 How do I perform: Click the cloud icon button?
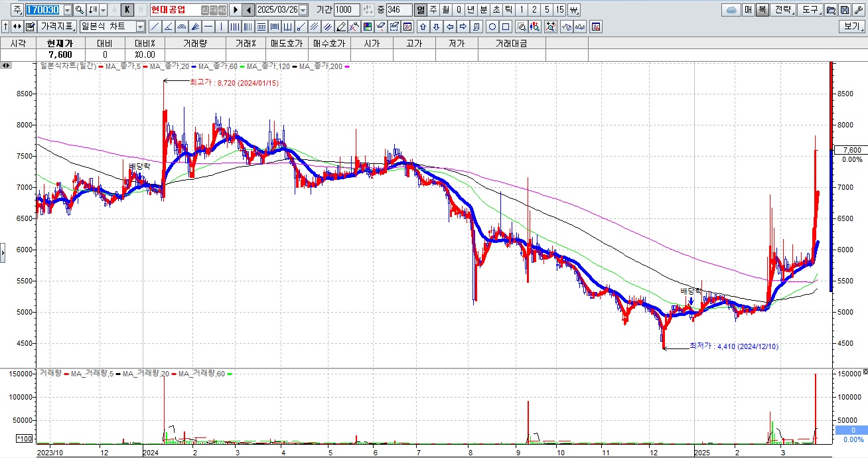(732, 10)
